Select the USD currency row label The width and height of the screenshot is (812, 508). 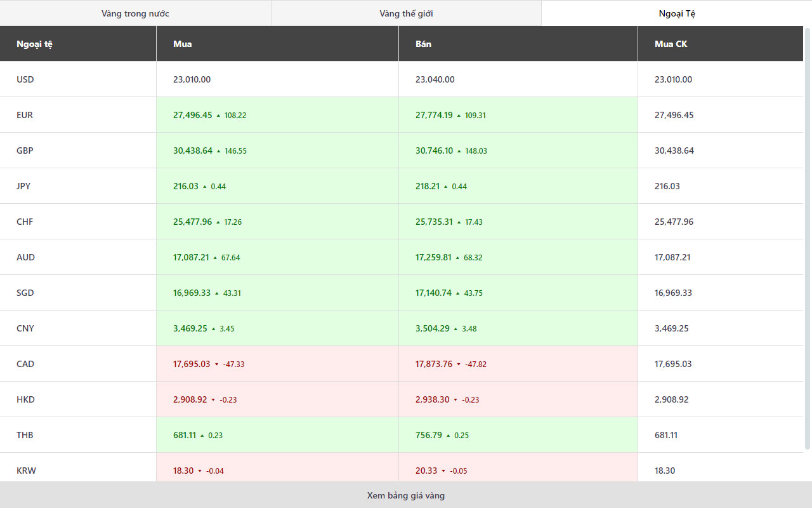click(25, 79)
